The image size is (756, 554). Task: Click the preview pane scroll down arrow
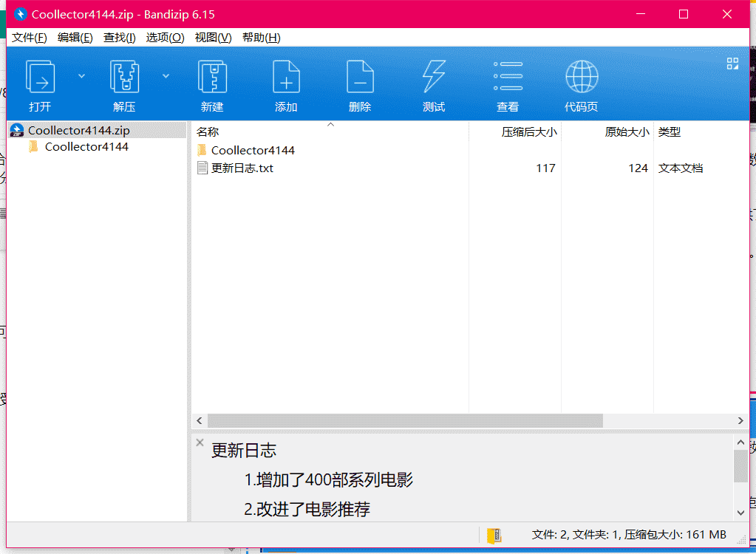740,513
